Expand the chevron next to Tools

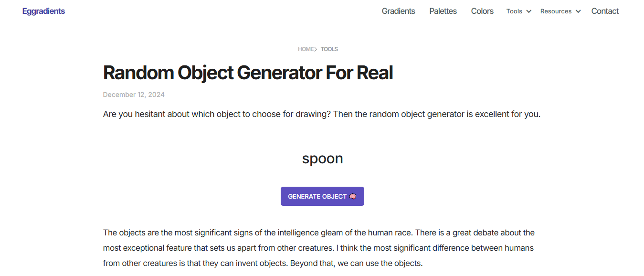[529, 11]
